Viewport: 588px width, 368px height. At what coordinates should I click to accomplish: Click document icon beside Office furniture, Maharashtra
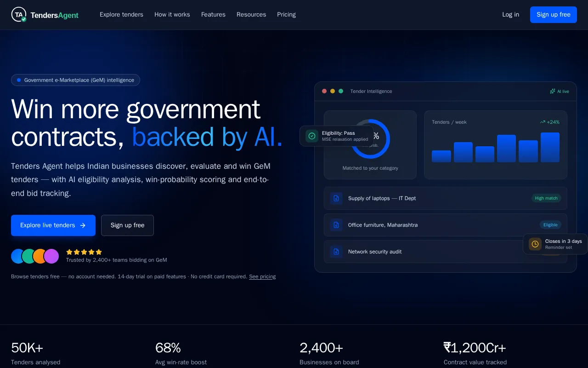[336, 225]
